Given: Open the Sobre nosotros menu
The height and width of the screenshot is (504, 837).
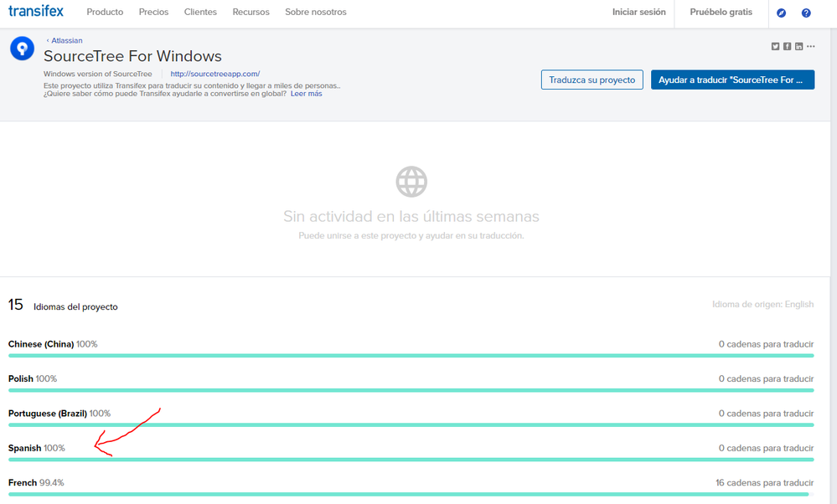Looking at the screenshot, I should coord(316,12).
